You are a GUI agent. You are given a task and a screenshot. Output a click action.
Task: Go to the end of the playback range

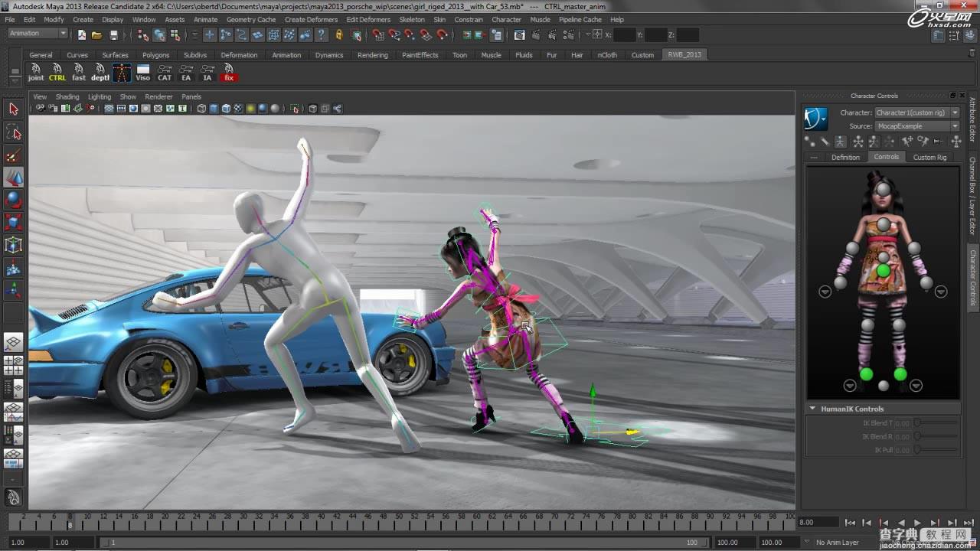click(x=967, y=523)
